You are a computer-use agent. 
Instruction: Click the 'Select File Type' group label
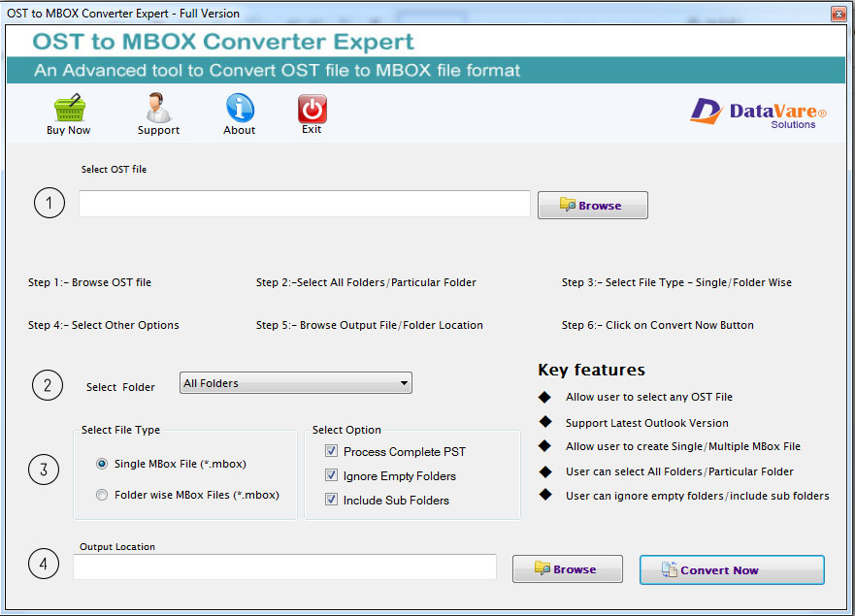click(x=120, y=430)
